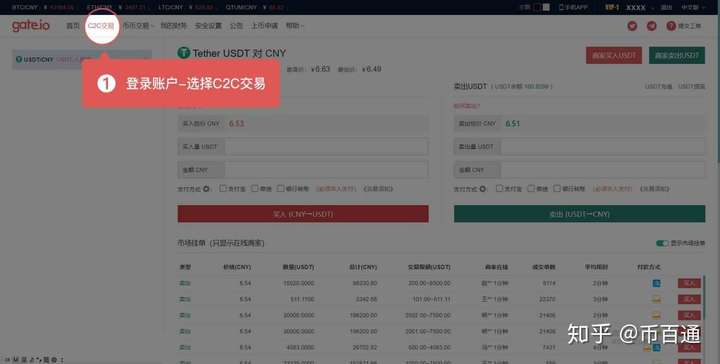Image resolution: width=720 pixels, height=364 pixels.
Task: Click the blue Alipay icon in first order row
Action: pyautogui.click(x=657, y=283)
